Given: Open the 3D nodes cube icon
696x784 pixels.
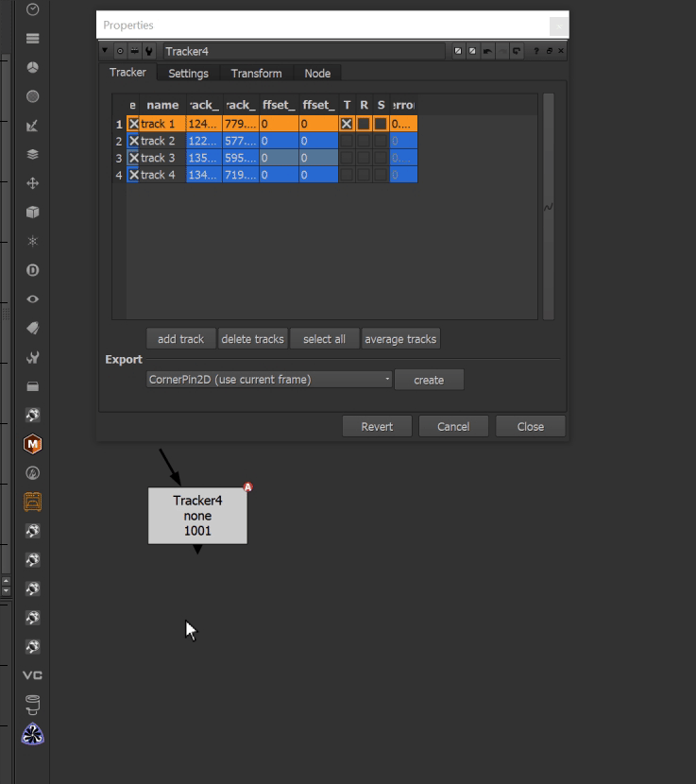Looking at the screenshot, I should click(x=33, y=213).
